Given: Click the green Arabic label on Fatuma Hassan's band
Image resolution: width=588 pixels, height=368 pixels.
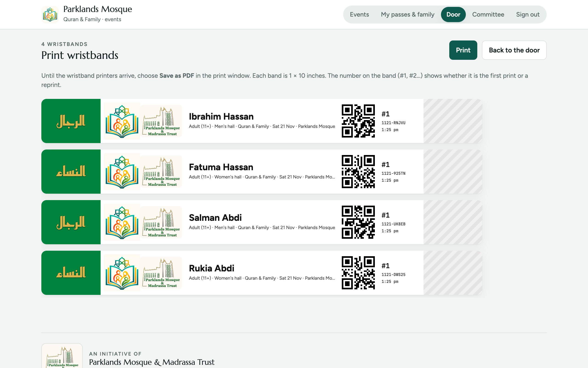Looking at the screenshot, I should 71,172.
